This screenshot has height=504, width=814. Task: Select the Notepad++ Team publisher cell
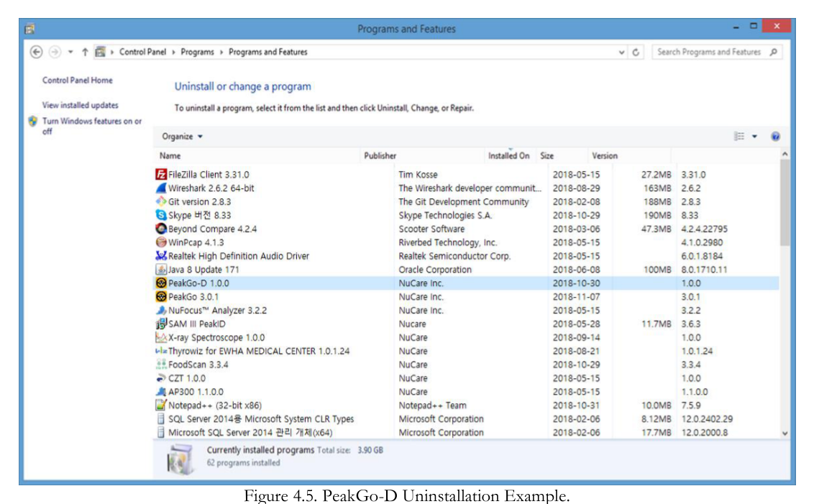click(x=432, y=406)
